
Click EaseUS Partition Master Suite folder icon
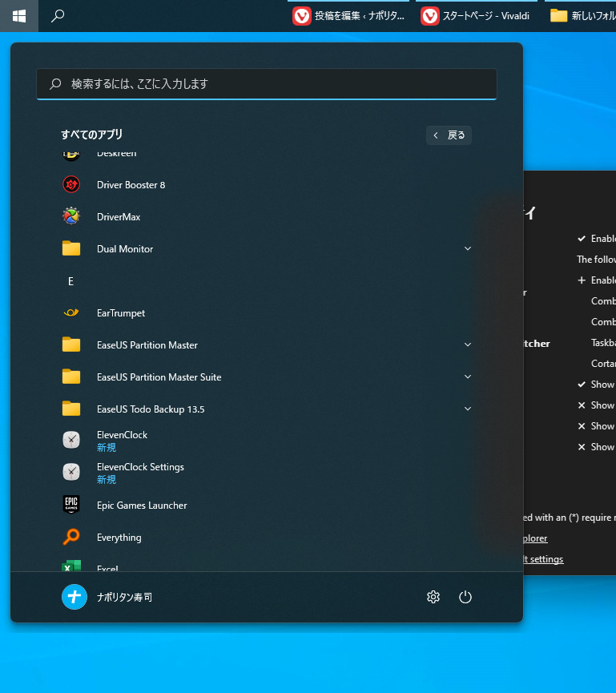coord(71,377)
